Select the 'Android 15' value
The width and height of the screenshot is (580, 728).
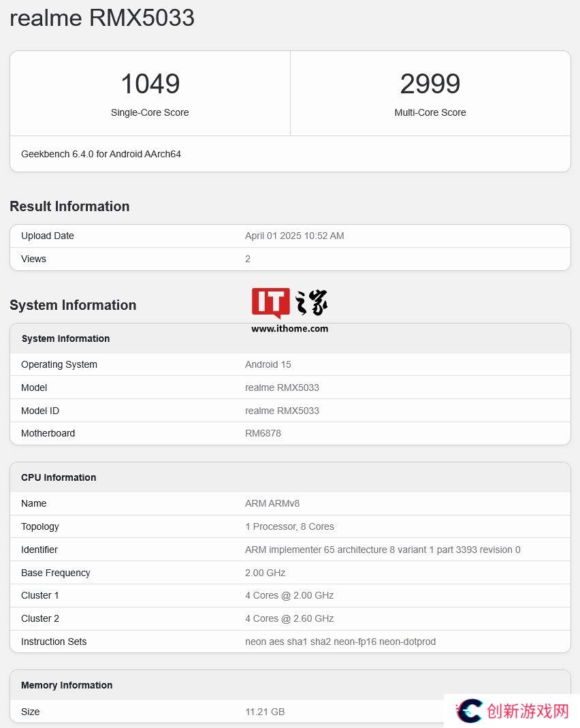tap(268, 364)
